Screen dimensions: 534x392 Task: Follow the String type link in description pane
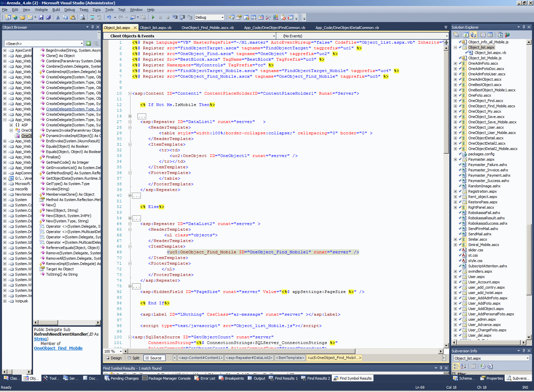[x=40, y=339]
